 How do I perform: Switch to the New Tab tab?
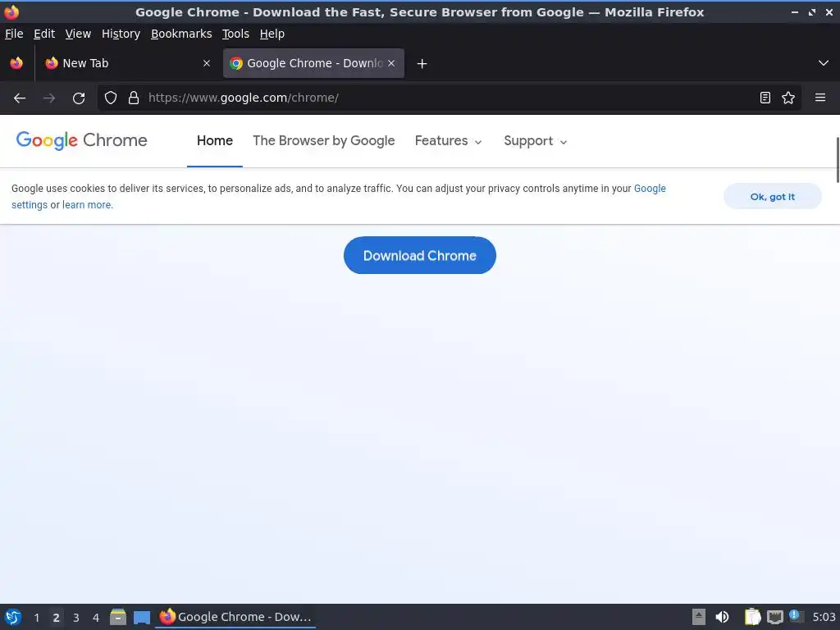click(127, 63)
